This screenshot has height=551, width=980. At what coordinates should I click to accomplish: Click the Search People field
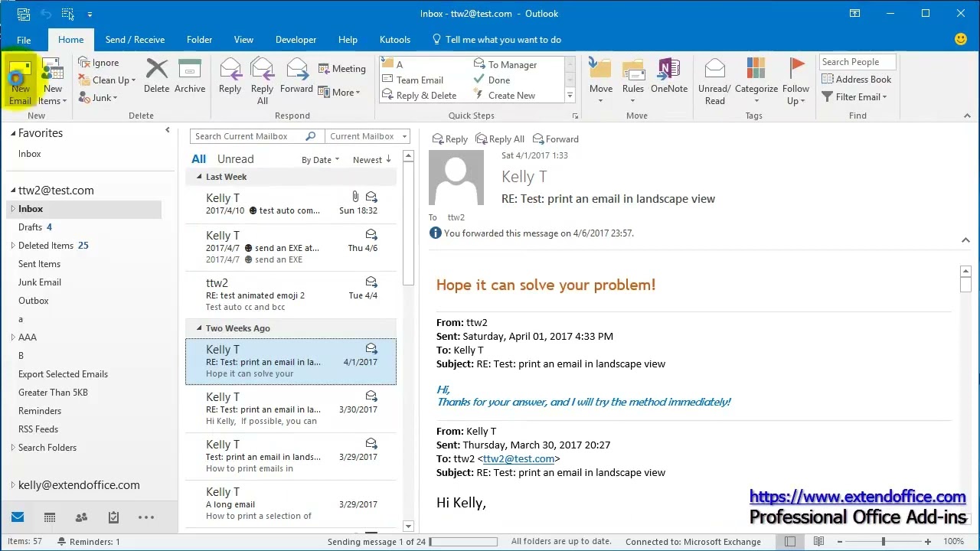[x=858, y=62]
